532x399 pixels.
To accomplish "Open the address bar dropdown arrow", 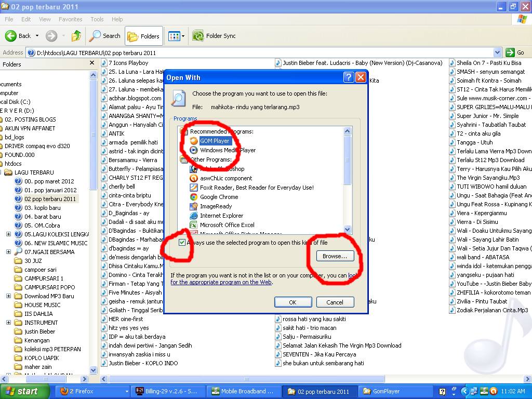I will [x=497, y=52].
